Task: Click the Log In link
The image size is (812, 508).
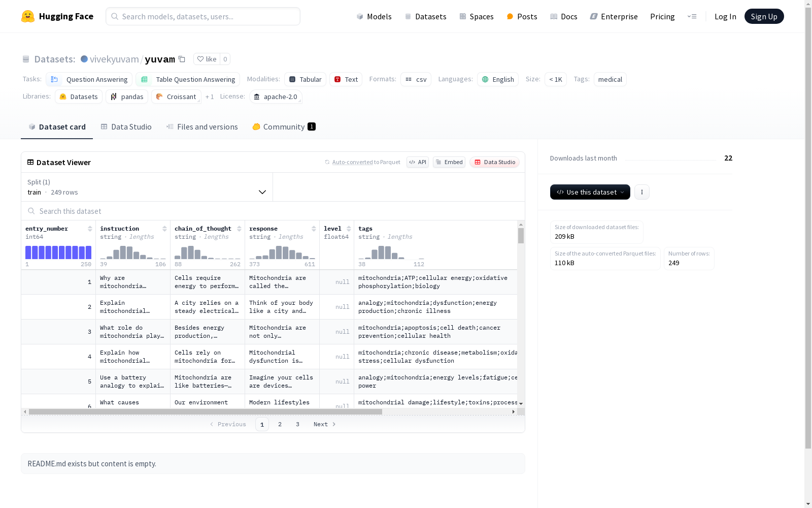Action: click(x=725, y=16)
